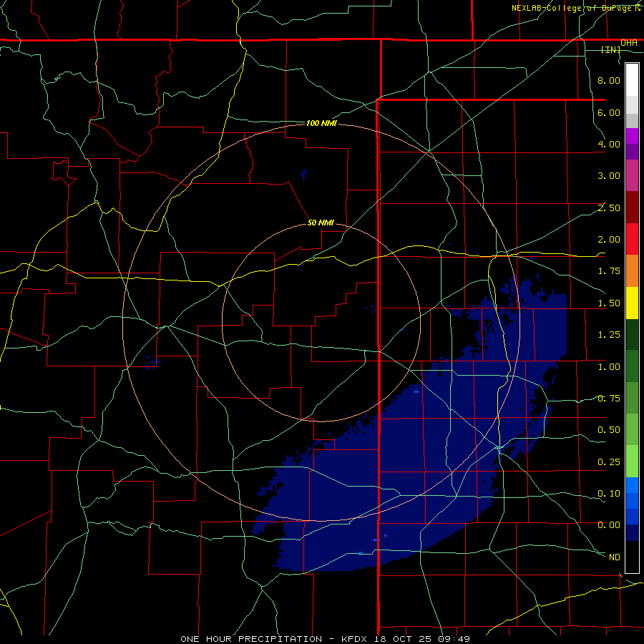This screenshot has width=644, height=644.
Task: Click the 1.50 legend value
Action: click(x=609, y=303)
